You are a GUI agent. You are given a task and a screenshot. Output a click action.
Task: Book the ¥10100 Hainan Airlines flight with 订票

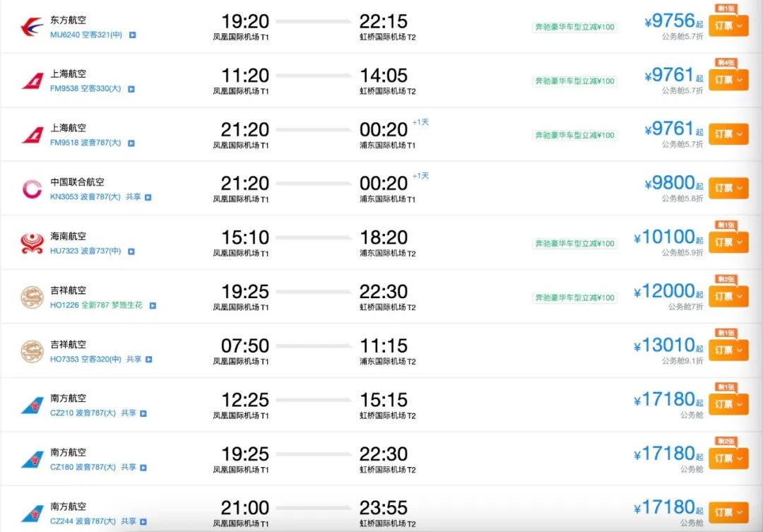coord(728,242)
